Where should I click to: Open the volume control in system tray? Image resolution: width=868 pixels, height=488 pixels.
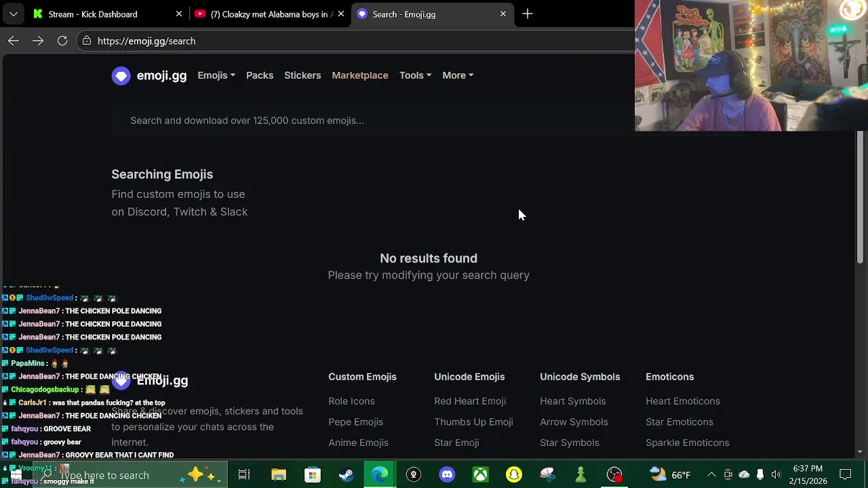click(776, 474)
